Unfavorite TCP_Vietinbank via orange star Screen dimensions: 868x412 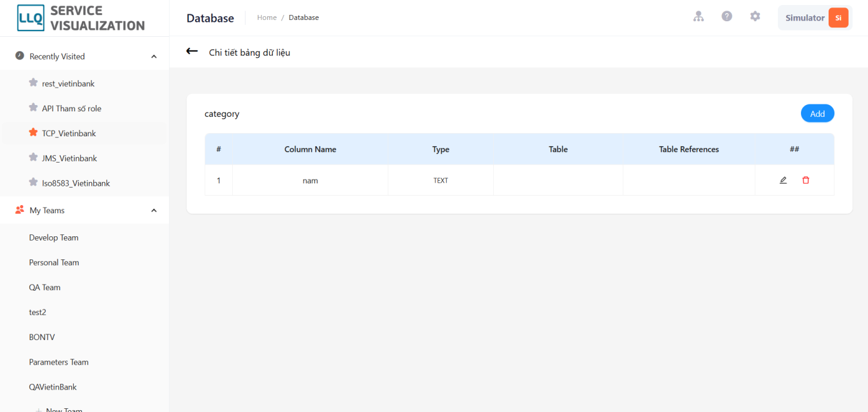[x=33, y=133]
